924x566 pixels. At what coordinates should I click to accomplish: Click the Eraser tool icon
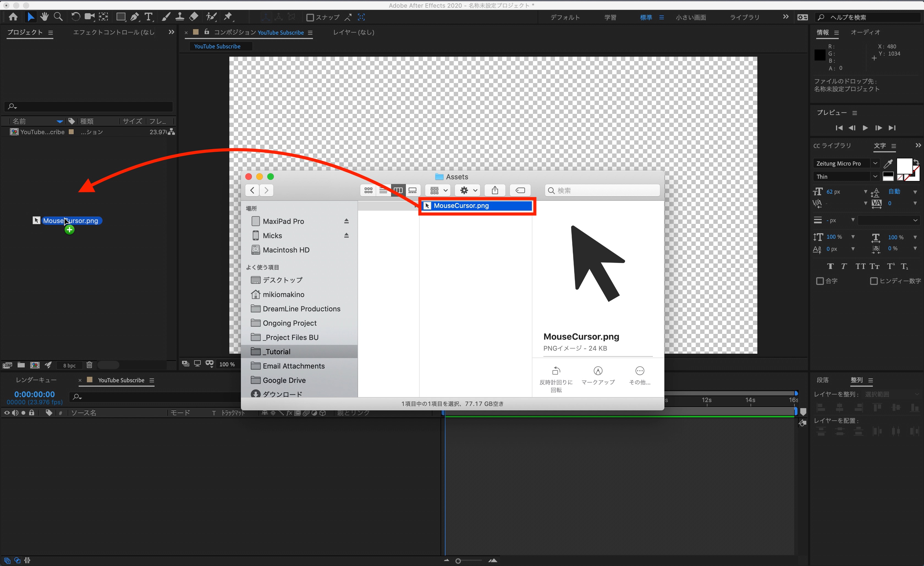tap(194, 17)
